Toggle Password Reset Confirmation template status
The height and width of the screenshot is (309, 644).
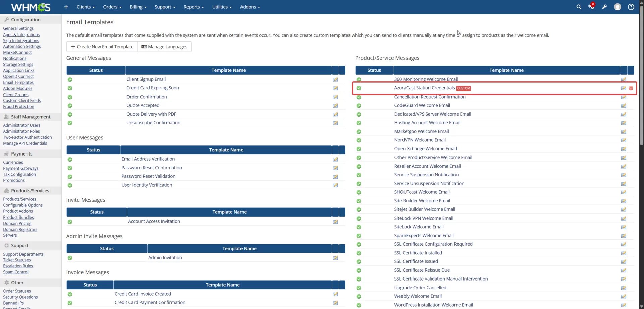point(70,168)
